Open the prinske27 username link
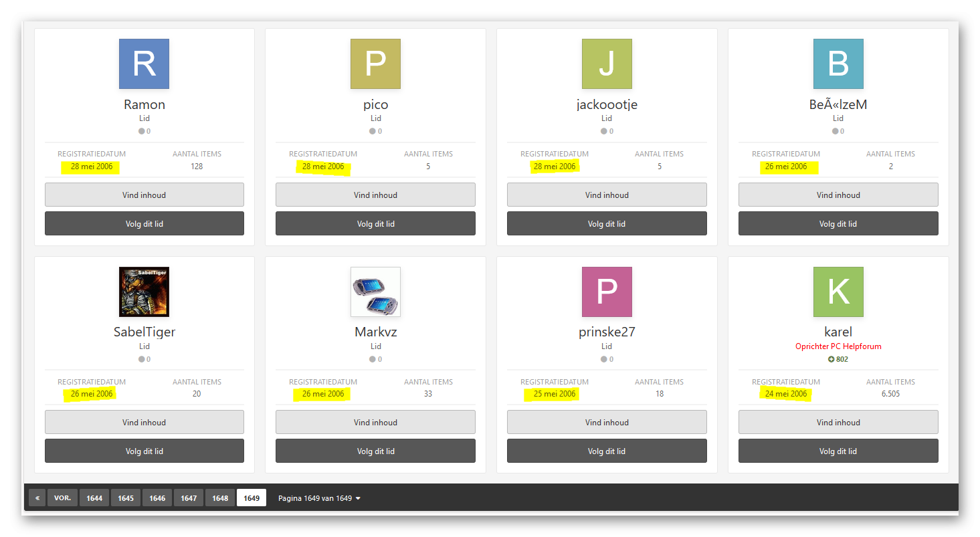 [607, 332]
